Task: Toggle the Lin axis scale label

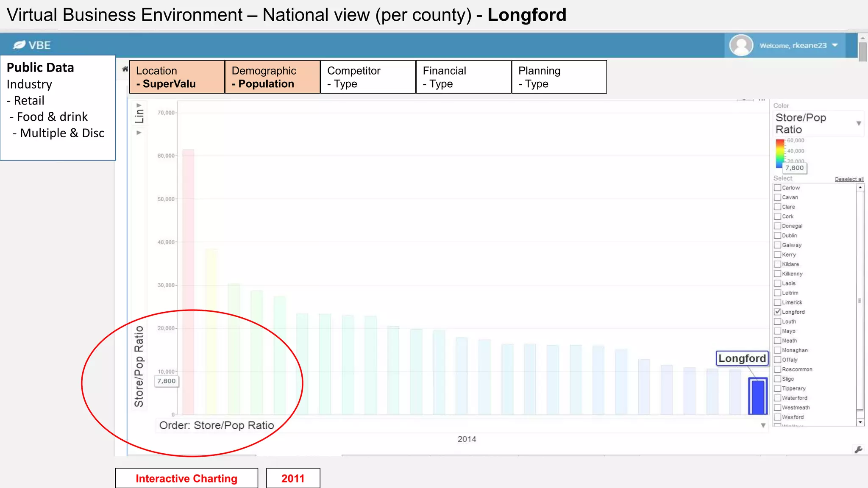Action: 139,116
